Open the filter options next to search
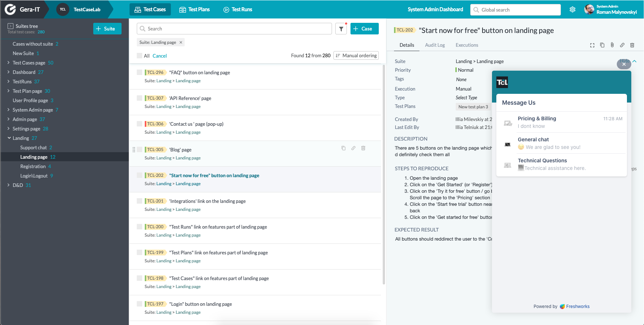Image resolution: width=644 pixels, height=325 pixels. tap(341, 29)
